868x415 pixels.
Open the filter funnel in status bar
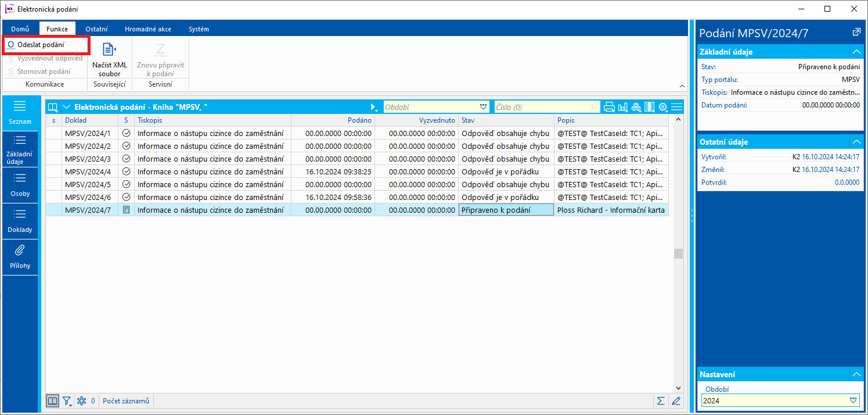(x=67, y=400)
